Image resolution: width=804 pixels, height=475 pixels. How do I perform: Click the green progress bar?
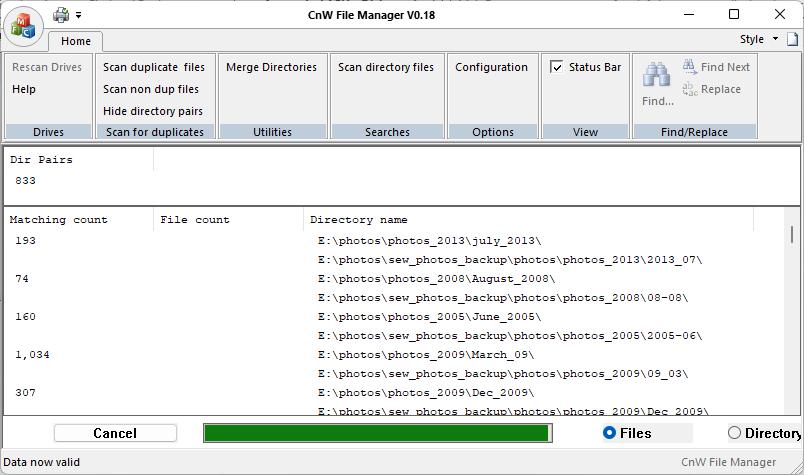click(x=377, y=433)
